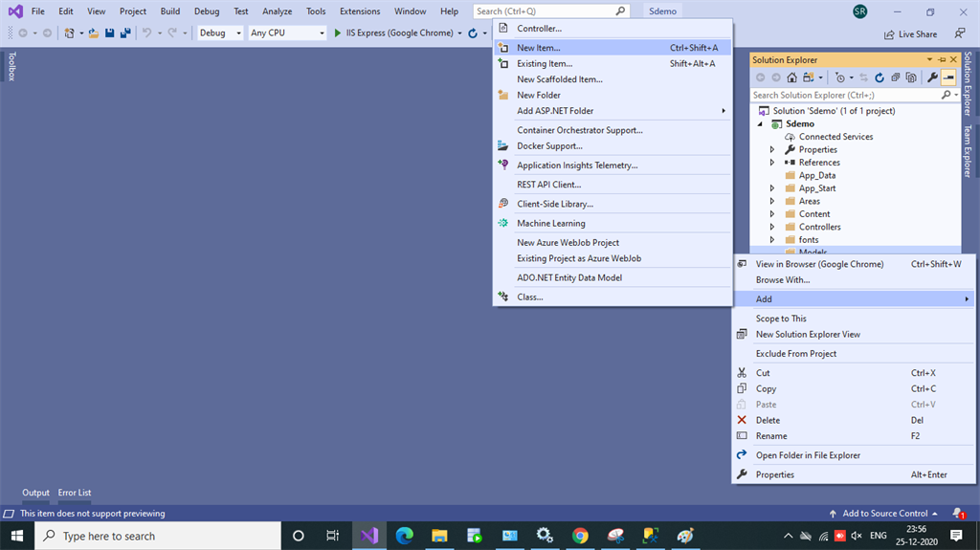Choose New Folder in the Add submenu

click(x=612, y=95)
